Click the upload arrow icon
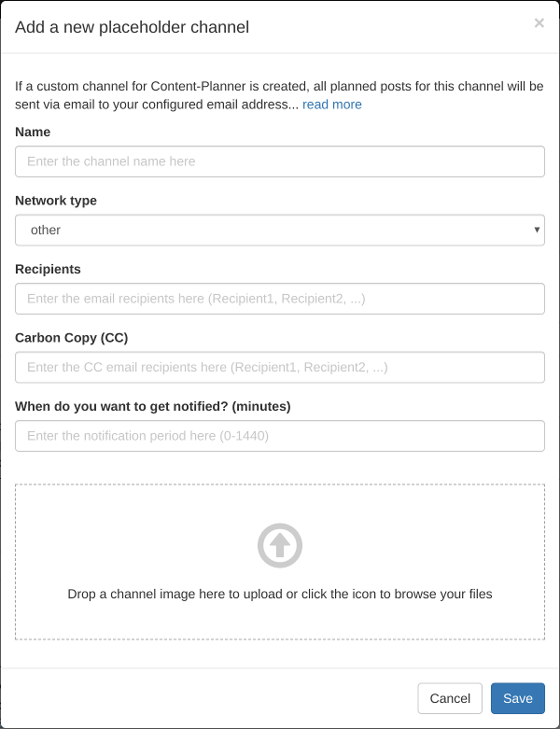Viewport: 560px width, 729px height. (280, 546)
